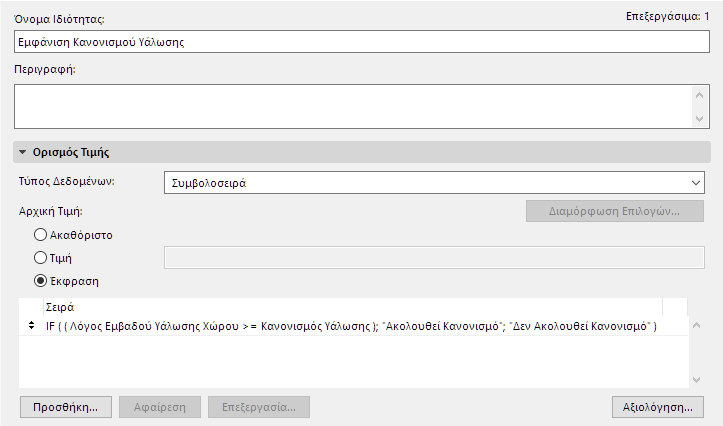Click the up arrow in the Περιγραφή box

(699, 95)
